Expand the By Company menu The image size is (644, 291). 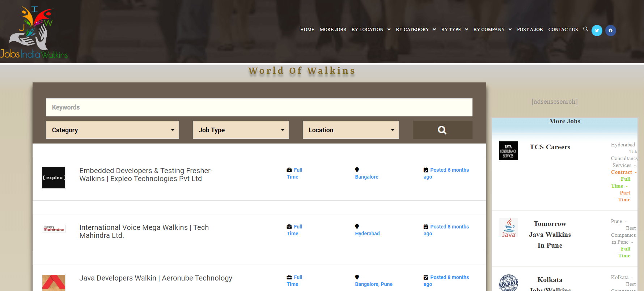(492, 30)
